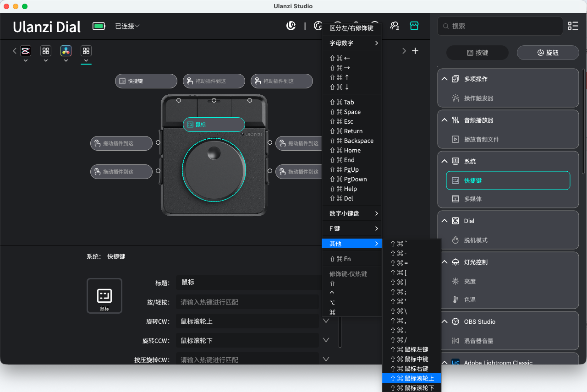Click the 播放音频文件 plugin entry
Image resolution: width=587 pixels, height=392 pixels.
tap(508, 139)
